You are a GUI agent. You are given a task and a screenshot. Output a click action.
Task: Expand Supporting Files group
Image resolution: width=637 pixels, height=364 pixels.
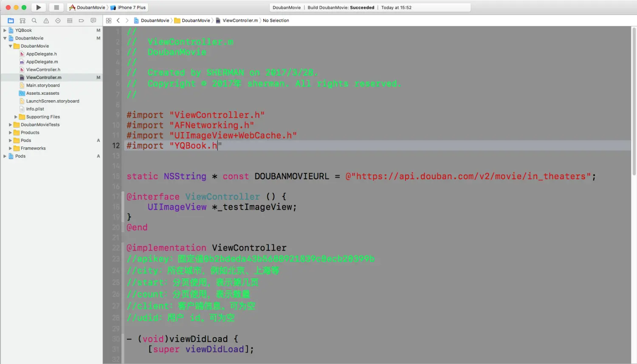16,117
